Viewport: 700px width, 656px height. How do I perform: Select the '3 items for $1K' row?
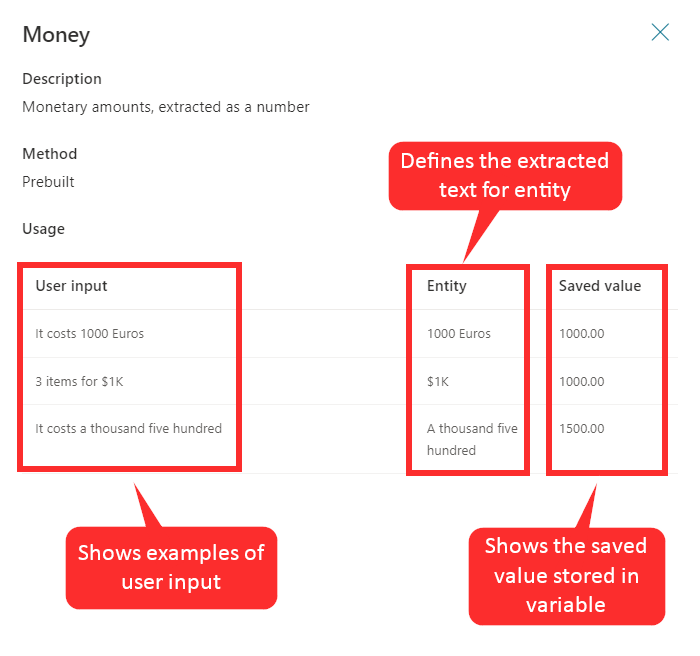350,381
